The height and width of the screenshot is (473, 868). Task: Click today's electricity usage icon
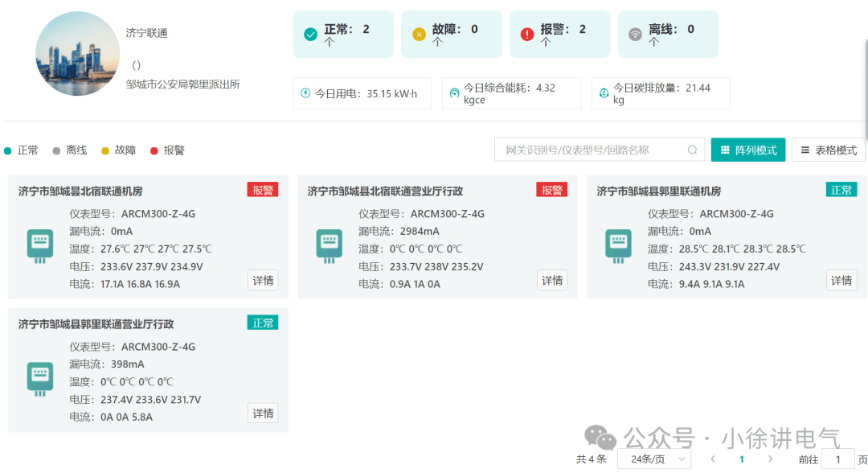click(x=305, y=93)
